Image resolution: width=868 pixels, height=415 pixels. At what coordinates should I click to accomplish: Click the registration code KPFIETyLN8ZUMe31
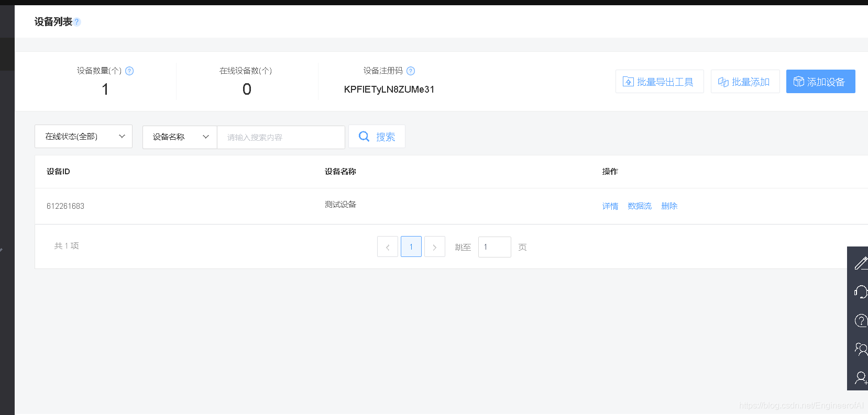tap(389, 89)
